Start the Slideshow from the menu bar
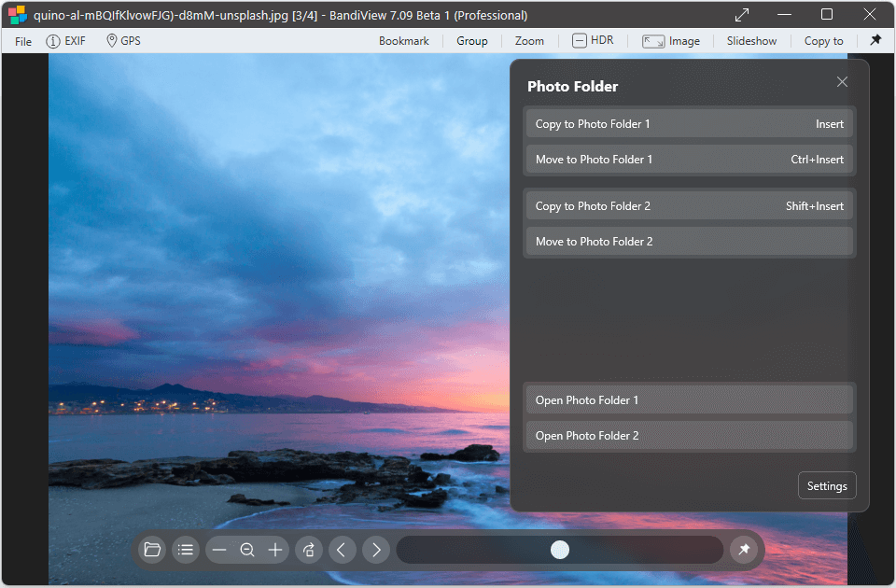This screenshot has width=896, height=588. pos(751,41)
